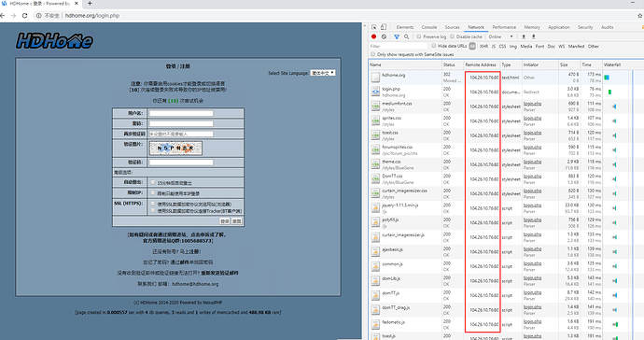The height and width of the screenshot is (340, 644).
Task: Check Only show requests with SameSite issues
Action: click(373, 54)
